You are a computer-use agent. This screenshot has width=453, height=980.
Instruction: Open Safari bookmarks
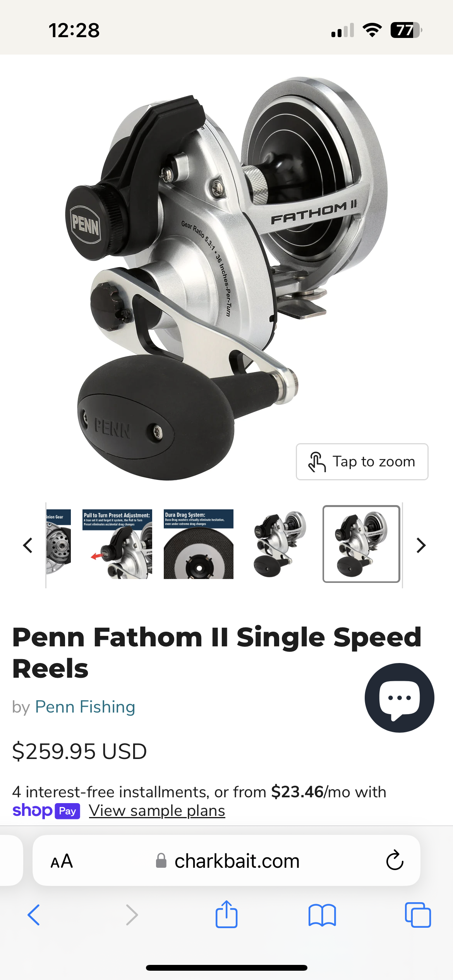322,915
